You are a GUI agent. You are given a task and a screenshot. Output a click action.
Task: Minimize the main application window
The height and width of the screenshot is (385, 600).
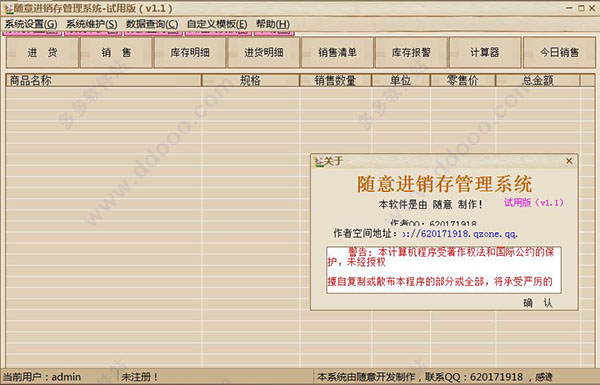569,8
